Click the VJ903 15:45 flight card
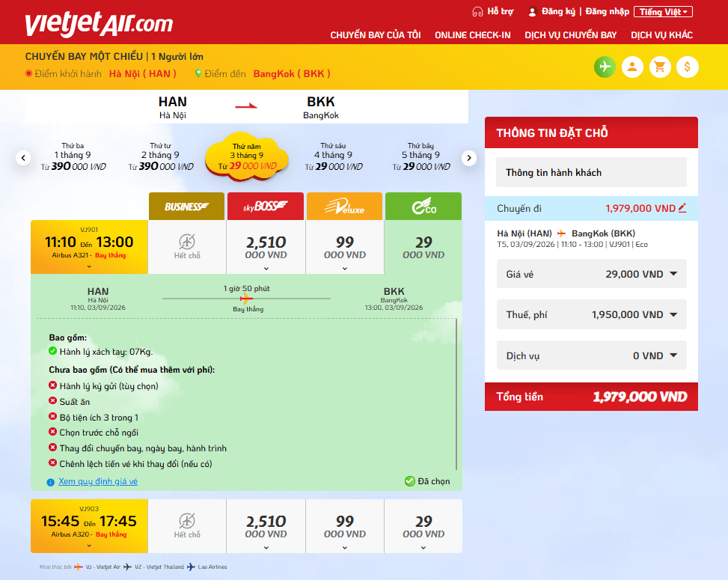 coord(89,526)
